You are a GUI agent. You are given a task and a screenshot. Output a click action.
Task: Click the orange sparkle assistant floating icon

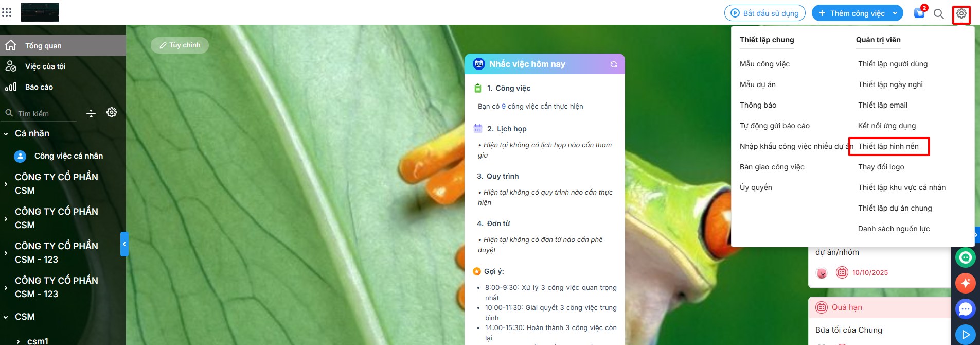click(966, 283)
